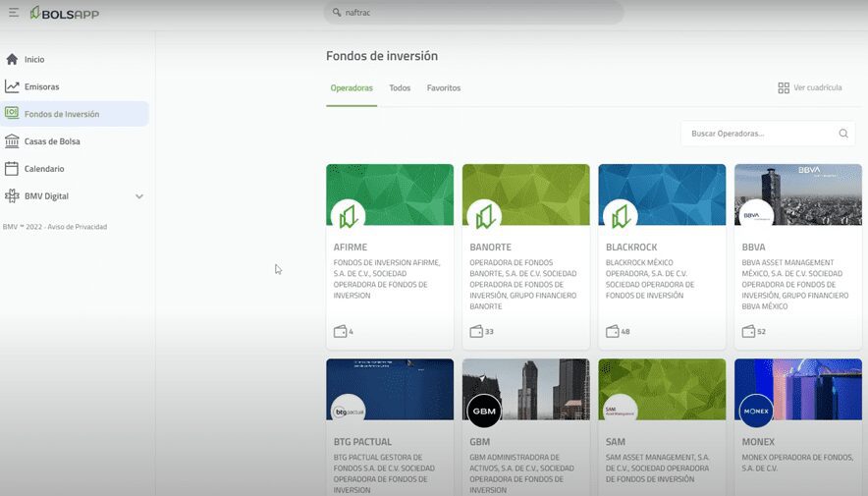Select the Operadoras tab
Viewport: 868px width, 496px height.
point(352,88)
